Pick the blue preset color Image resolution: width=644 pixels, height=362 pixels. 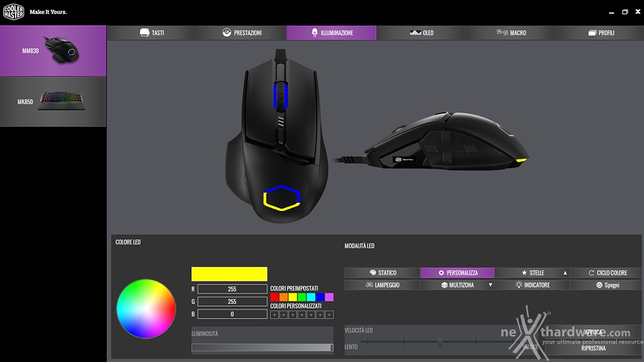pyautogui.click(x=320, y=297)
